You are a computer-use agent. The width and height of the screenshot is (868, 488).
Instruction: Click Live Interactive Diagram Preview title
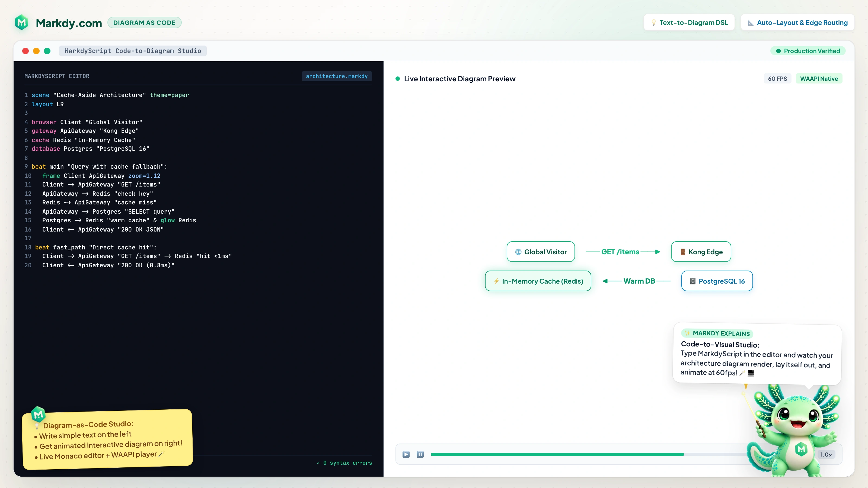tap(459, 78)
